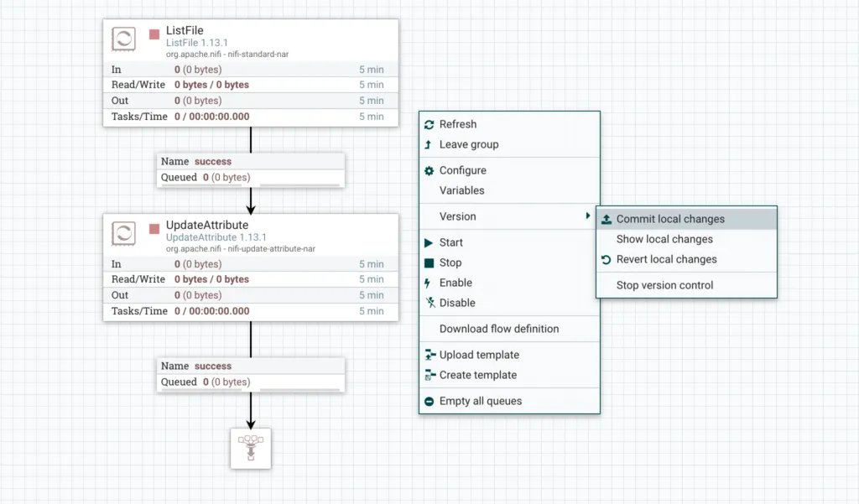Select the funnel icon at flow bottom
This screenshot has width=859, height=504.
tap(250, 448)
